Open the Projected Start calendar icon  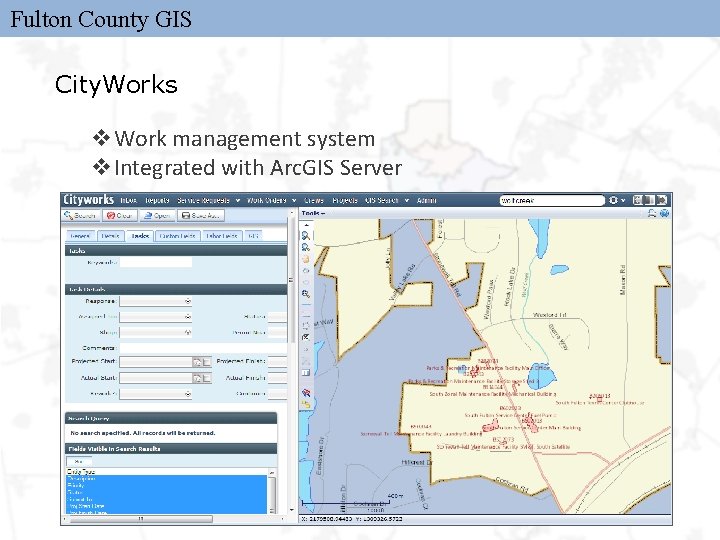[x=197, y=362]
